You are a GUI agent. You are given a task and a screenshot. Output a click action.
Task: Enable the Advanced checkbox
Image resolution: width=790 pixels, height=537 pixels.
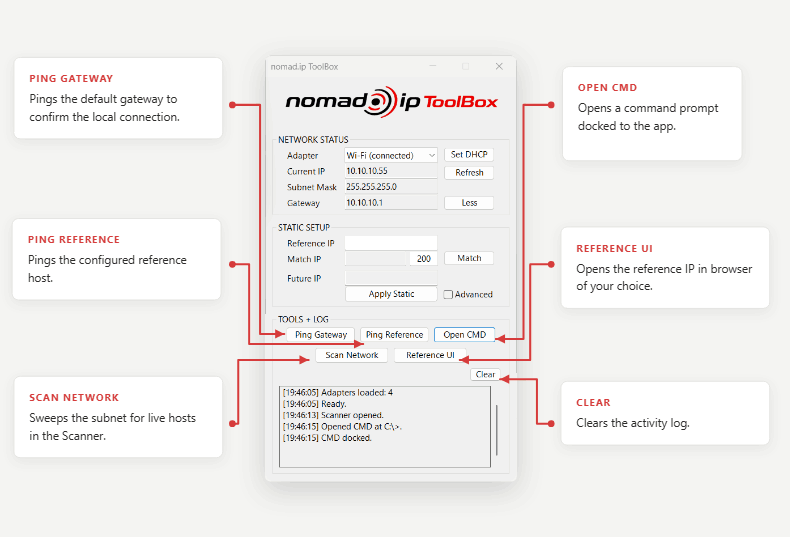point(448,294)
